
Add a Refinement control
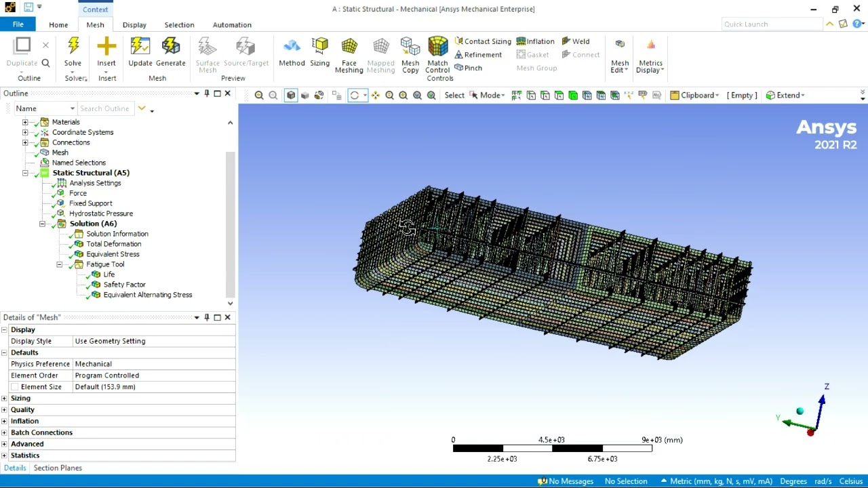tap(478, 55)
